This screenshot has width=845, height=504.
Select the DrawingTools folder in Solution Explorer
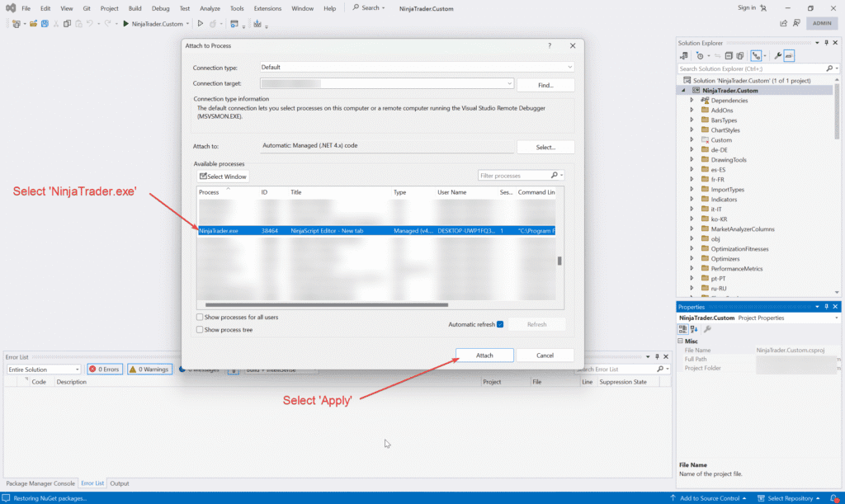point(728,160)
